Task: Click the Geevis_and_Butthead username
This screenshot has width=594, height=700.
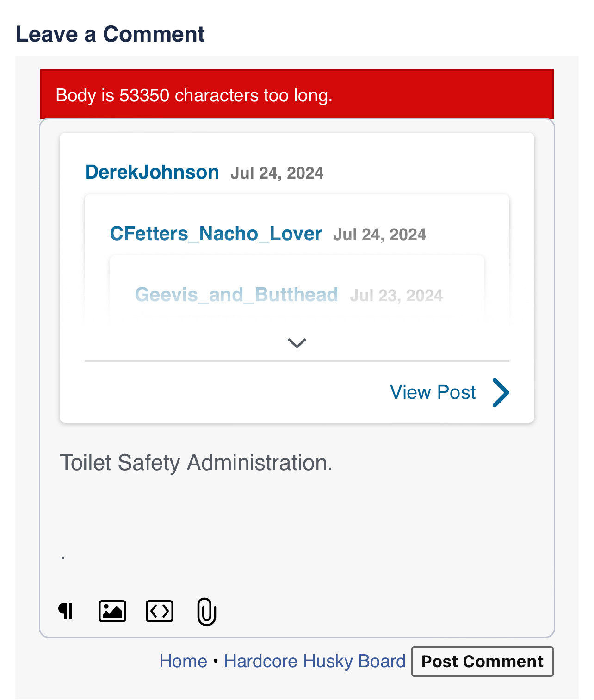Action: [236, 295]
